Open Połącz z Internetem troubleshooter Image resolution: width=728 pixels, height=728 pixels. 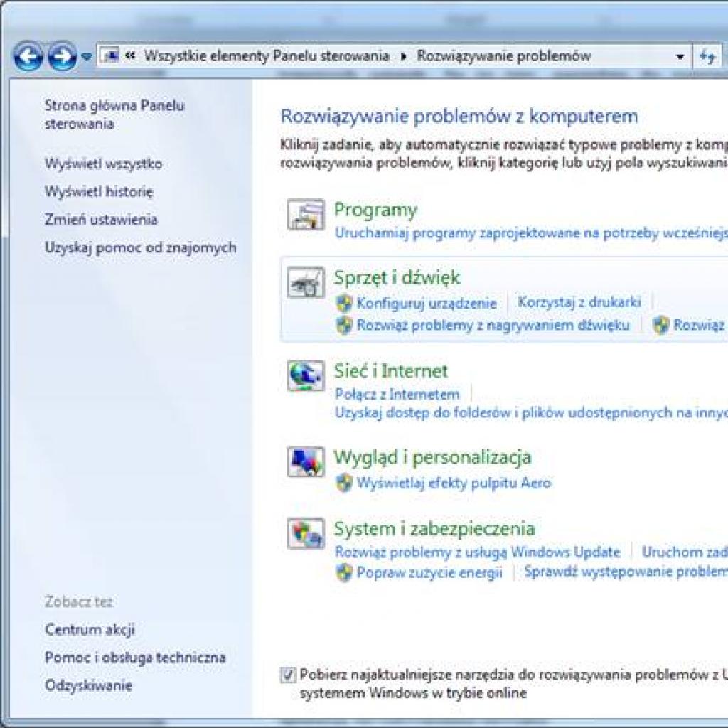pyautogui.click(x=397, y=394)
